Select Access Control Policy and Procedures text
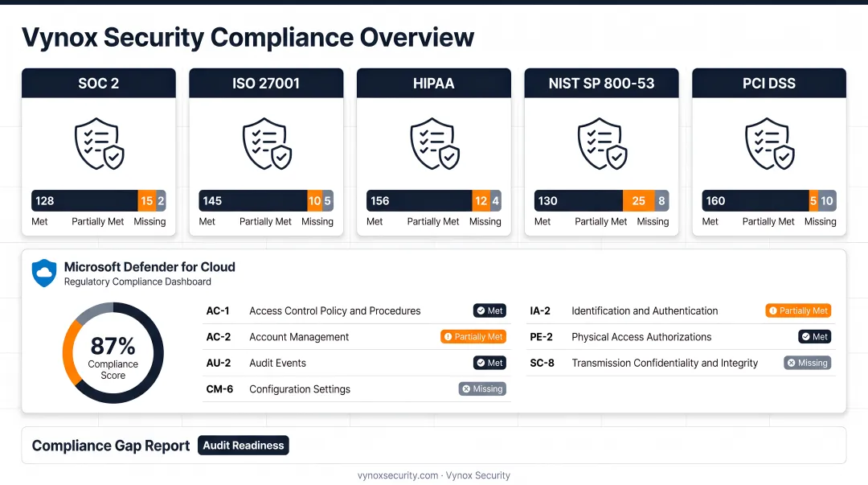The height and width of the screenshot is (485, 868). 335,311
